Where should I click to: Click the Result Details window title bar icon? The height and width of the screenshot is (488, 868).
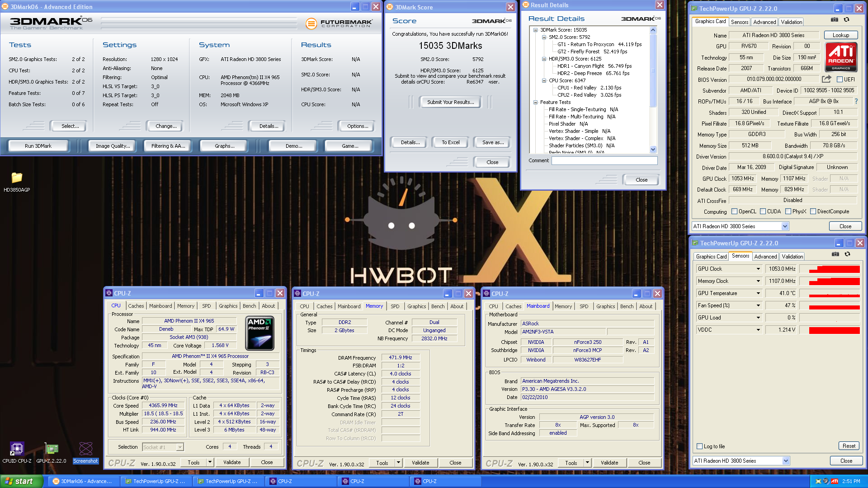525,5
